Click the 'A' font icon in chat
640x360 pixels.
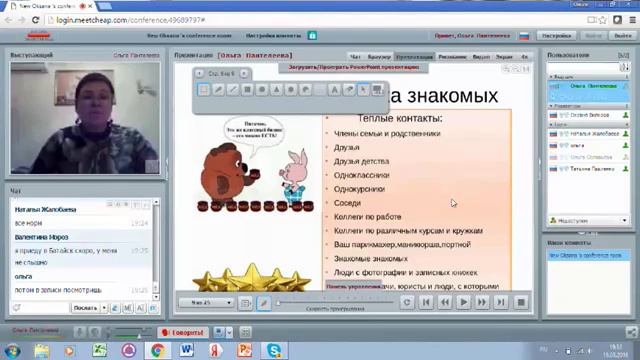140,308
